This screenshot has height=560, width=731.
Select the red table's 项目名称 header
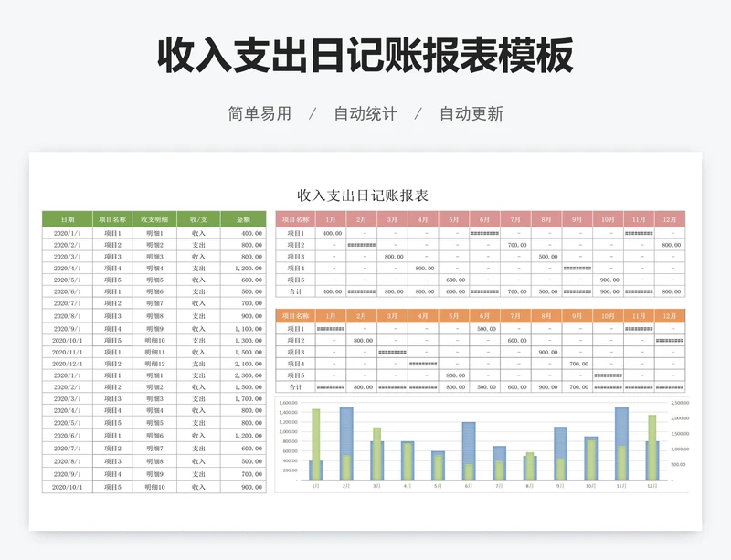click(295, 219)
